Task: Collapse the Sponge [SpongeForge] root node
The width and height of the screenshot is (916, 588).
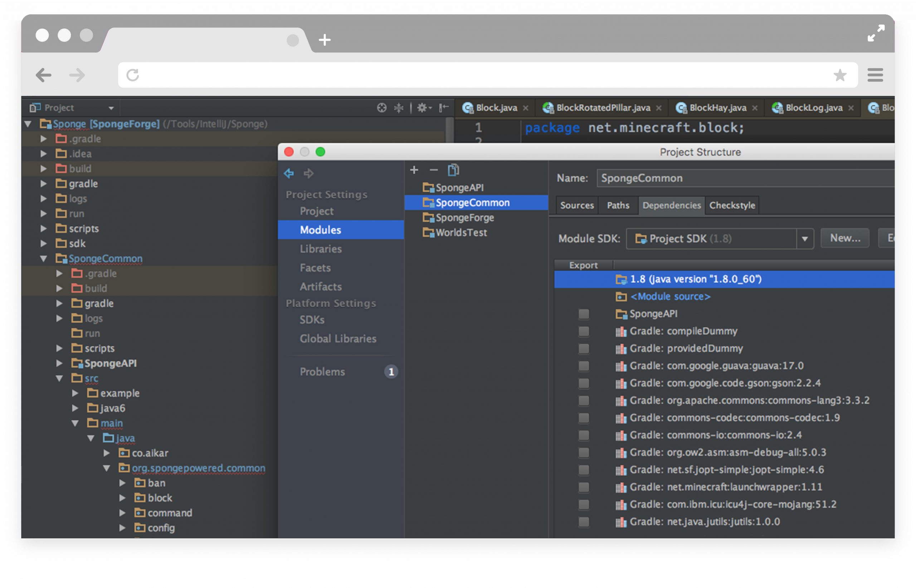Action: coord(28,124)
